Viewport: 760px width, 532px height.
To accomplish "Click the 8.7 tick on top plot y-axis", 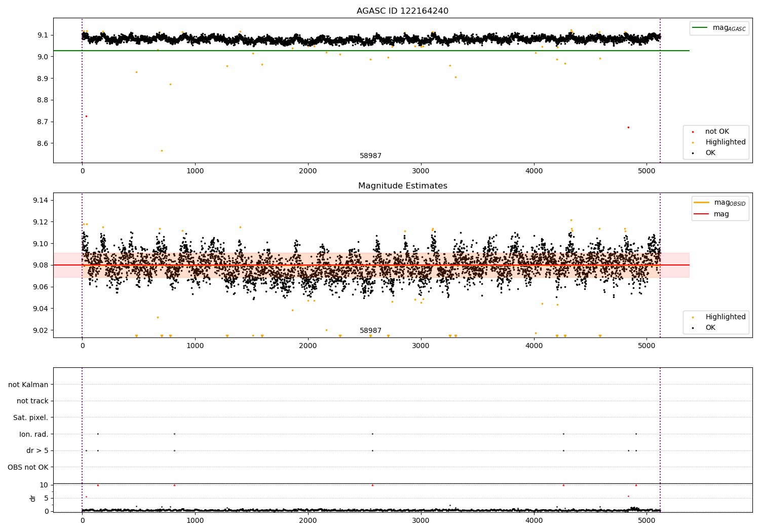I will (x=43, y=122).
